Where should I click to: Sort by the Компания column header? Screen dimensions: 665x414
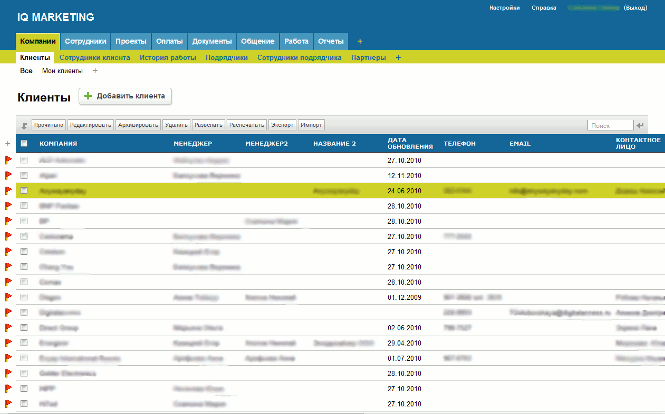(59, 144)
